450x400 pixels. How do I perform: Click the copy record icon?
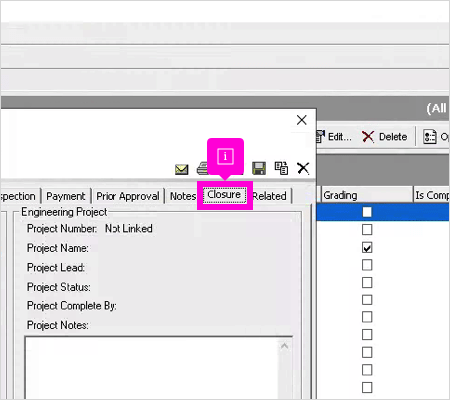[x=281, y=168]
